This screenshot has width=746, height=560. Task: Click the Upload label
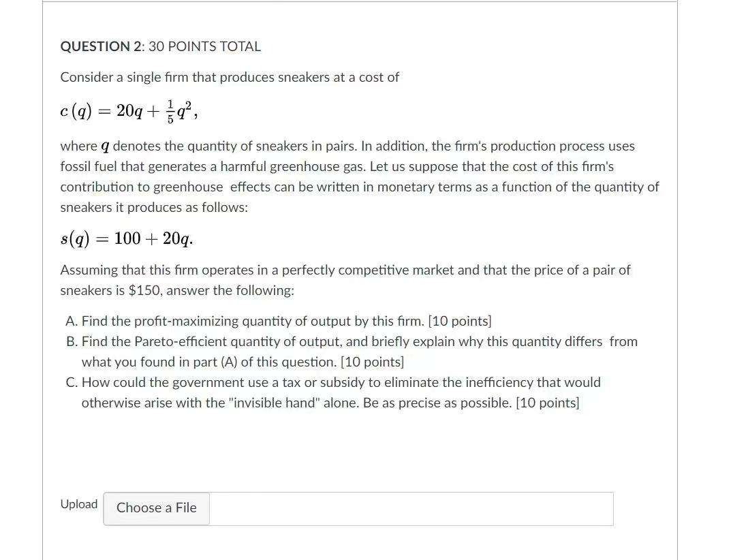(78, 504)
